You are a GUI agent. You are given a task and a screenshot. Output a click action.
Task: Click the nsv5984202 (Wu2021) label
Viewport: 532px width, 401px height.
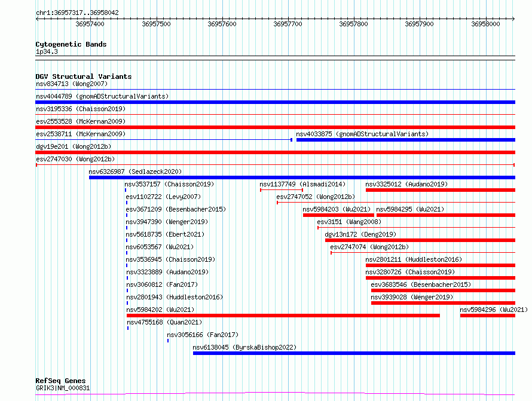[x=160, y=310]
